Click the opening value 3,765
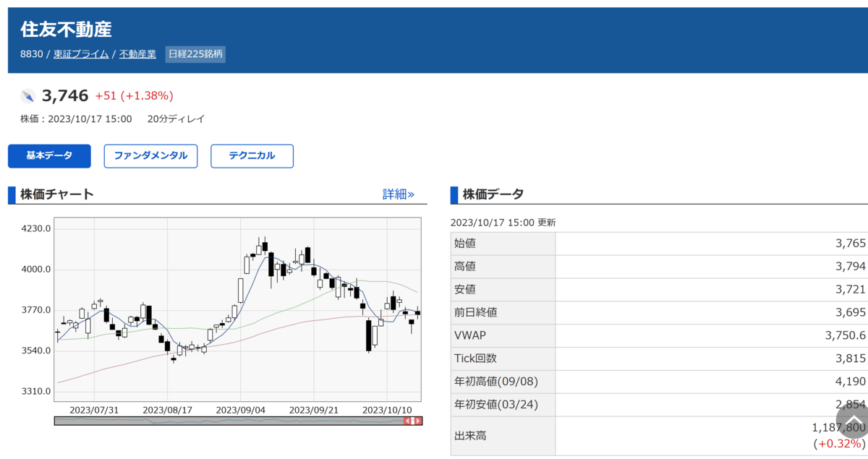 point(850,243)
